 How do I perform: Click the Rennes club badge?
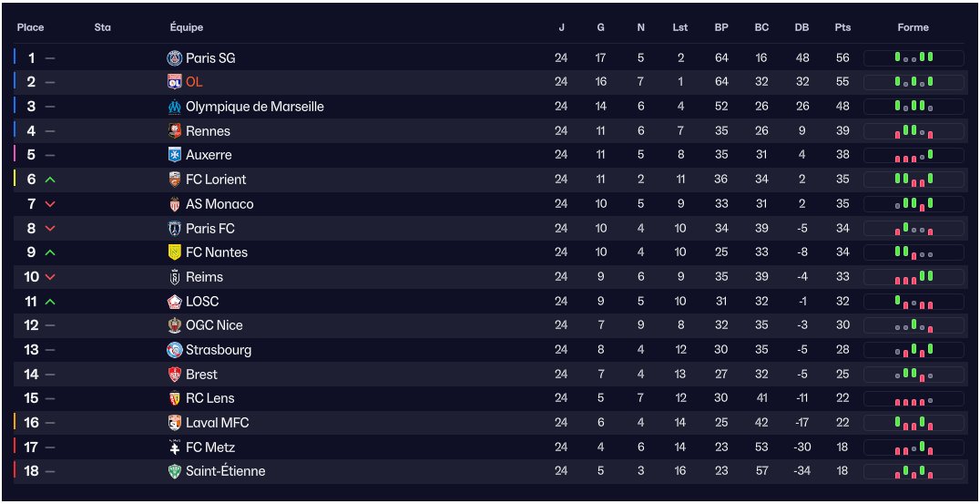[175, 131]
